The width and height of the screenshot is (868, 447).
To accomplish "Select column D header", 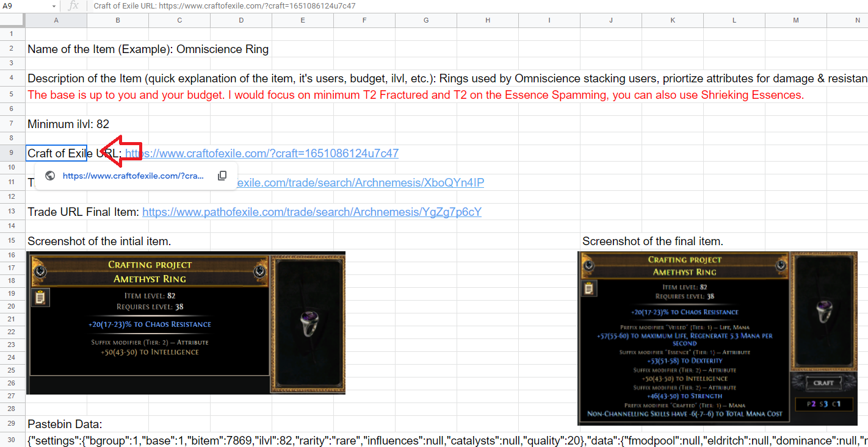I will 241,20.
